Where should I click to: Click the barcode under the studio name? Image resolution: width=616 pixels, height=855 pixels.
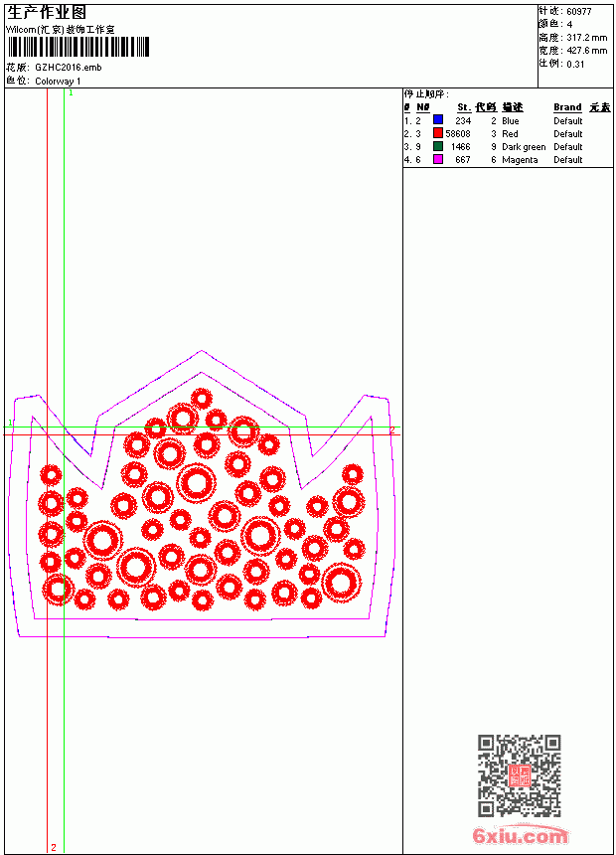point(77,47)
